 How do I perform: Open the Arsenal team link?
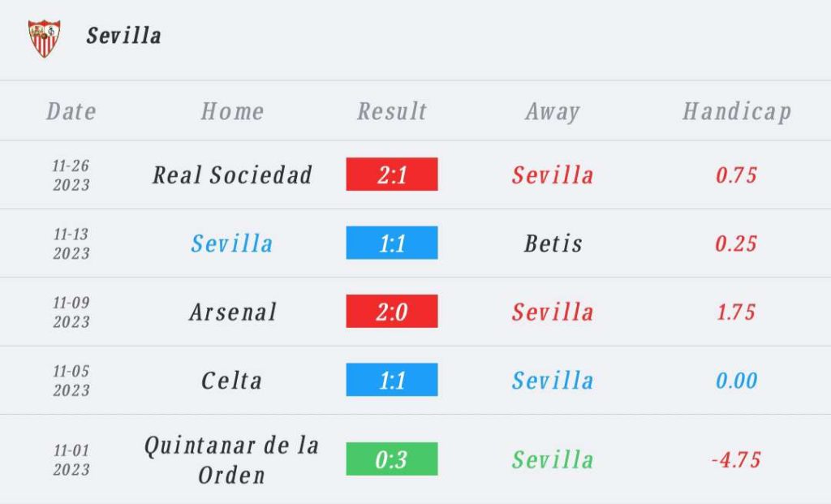tap(233, 312)
